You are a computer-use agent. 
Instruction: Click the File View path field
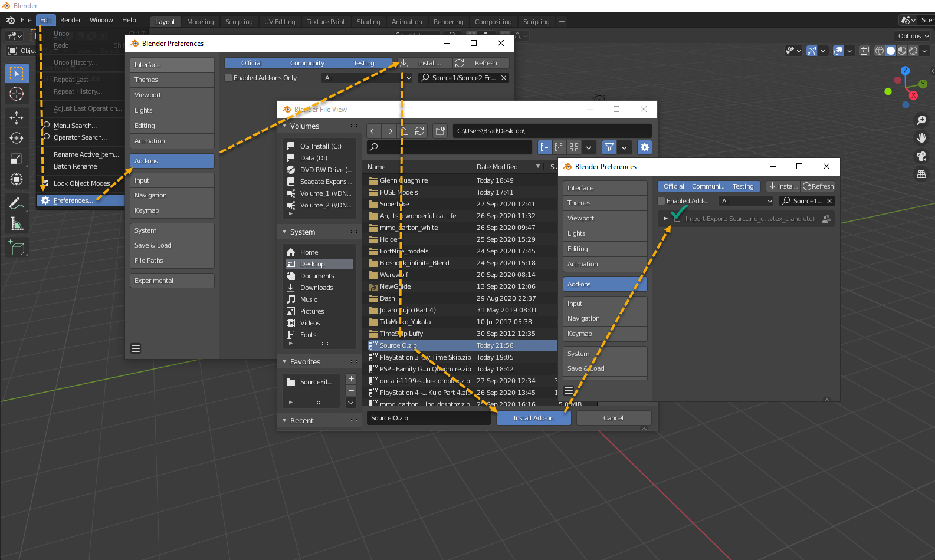[x=552, y=131]
